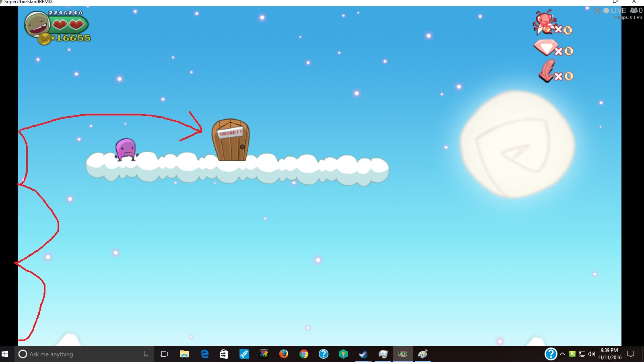Click the viewer count icon in the overlay
The width and height of the screenshot is (644, 362).
634,10
